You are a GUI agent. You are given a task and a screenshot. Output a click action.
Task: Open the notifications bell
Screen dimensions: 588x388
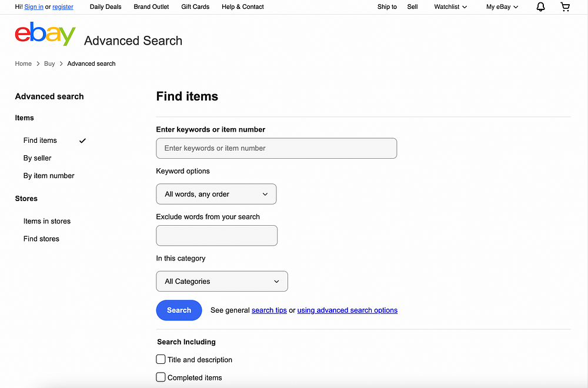[540, 6]
